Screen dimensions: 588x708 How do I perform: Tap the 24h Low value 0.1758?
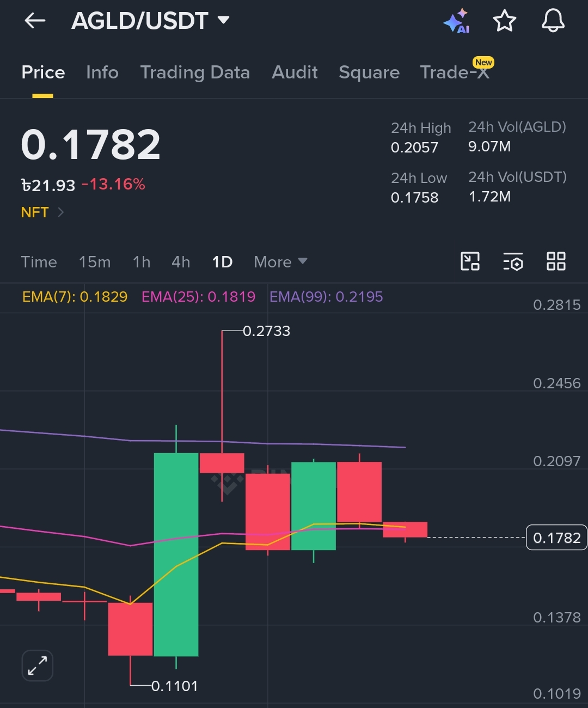(x=414, y=198)
